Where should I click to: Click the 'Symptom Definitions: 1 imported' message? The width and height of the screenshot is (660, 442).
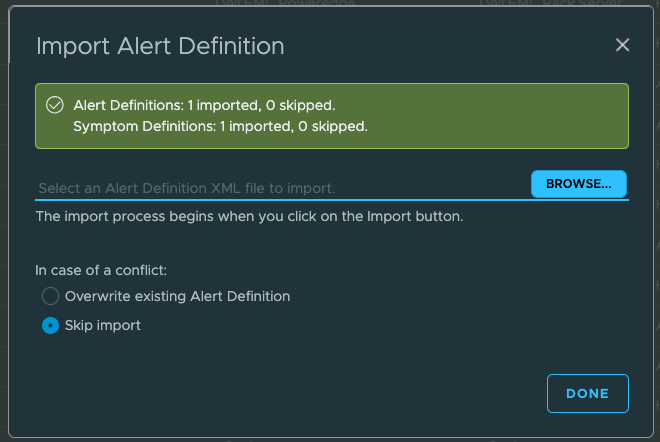[x=220, y=127]
